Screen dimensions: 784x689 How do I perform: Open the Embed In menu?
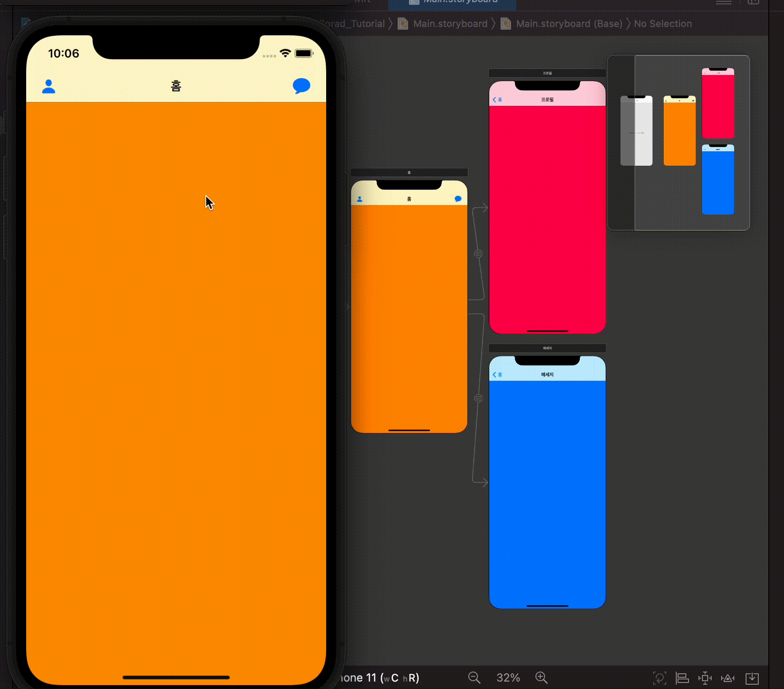[x=752, y=678]
